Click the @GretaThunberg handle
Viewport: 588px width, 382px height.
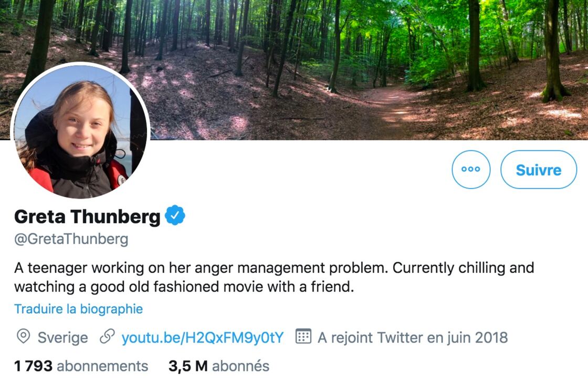tap(71, 239)
